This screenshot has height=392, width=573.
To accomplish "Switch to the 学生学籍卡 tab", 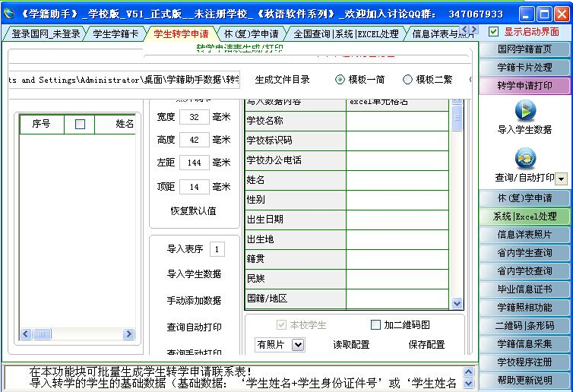I will (115, 34).
